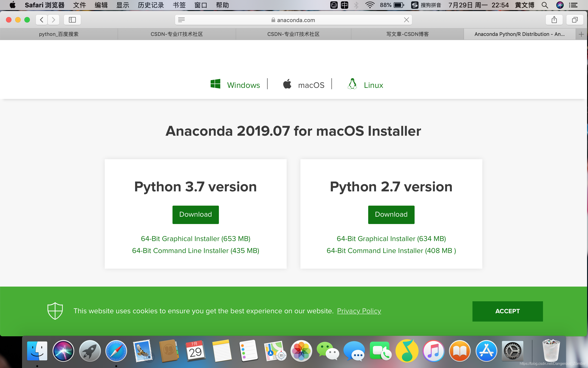Open iTunes music icon in Dock

click(x=433, y=351)
